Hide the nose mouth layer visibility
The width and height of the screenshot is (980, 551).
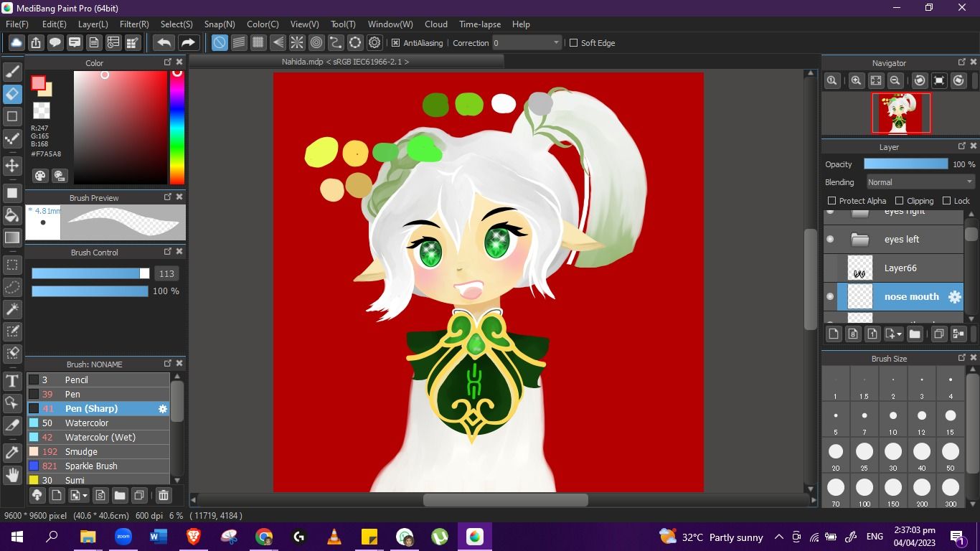click(x=829, y=296)
